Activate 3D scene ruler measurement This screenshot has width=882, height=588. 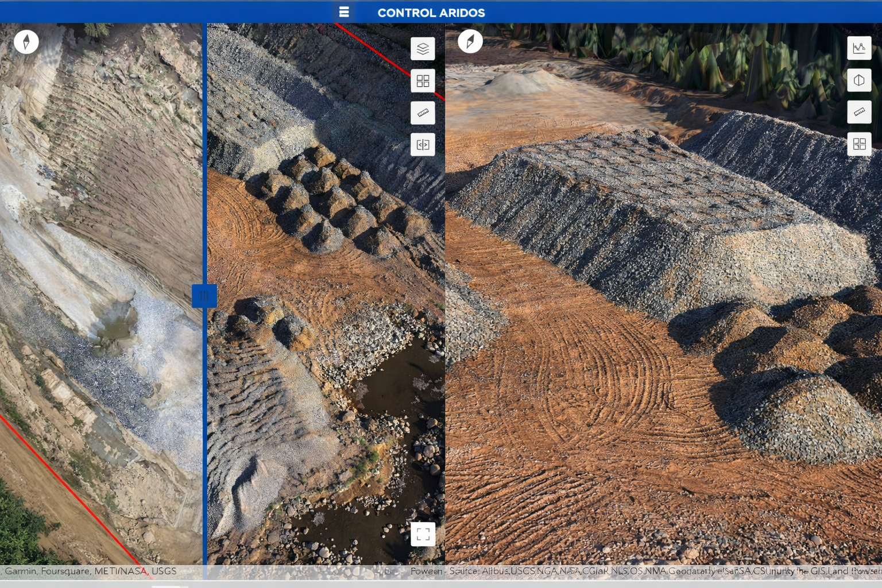point(859,112)
